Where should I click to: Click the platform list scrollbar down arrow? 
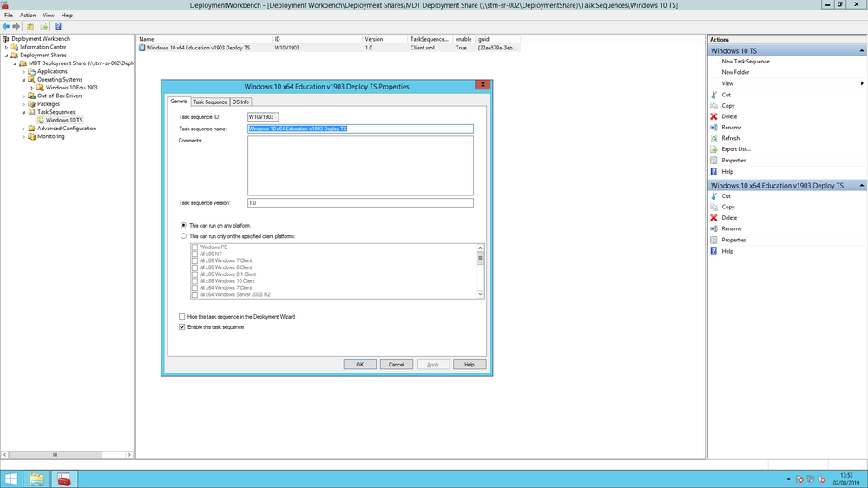tap(481, 294)
